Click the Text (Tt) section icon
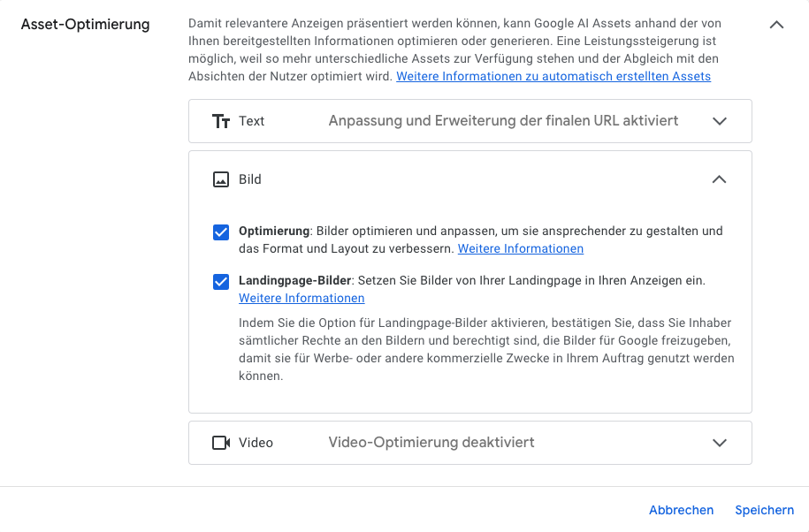This screenshot has height=532, width=809. (x=221, y=121)
